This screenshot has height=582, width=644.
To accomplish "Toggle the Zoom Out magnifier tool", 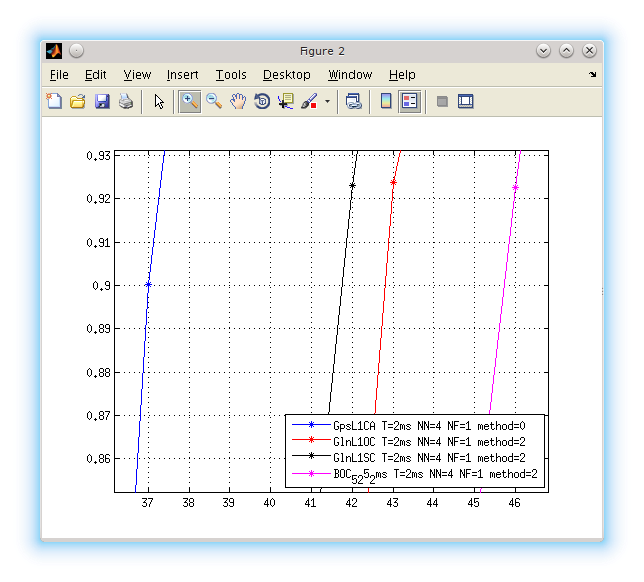I will click(214, 101).
